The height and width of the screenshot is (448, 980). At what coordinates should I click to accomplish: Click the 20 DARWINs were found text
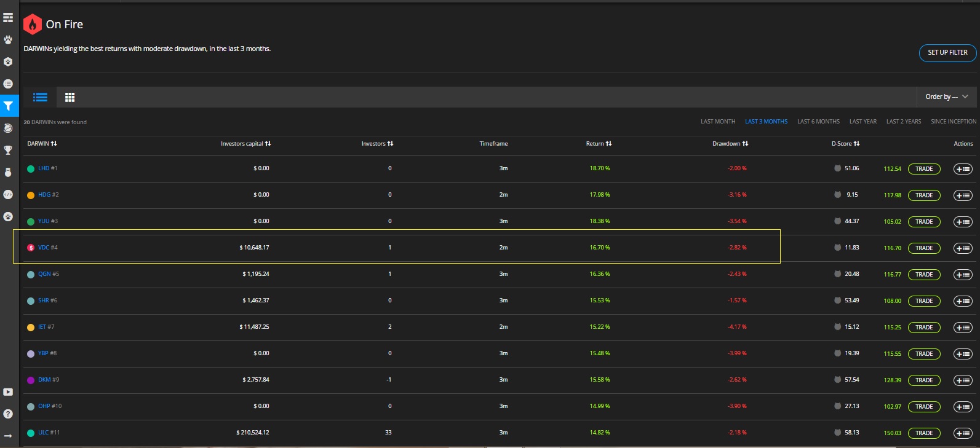55,122
